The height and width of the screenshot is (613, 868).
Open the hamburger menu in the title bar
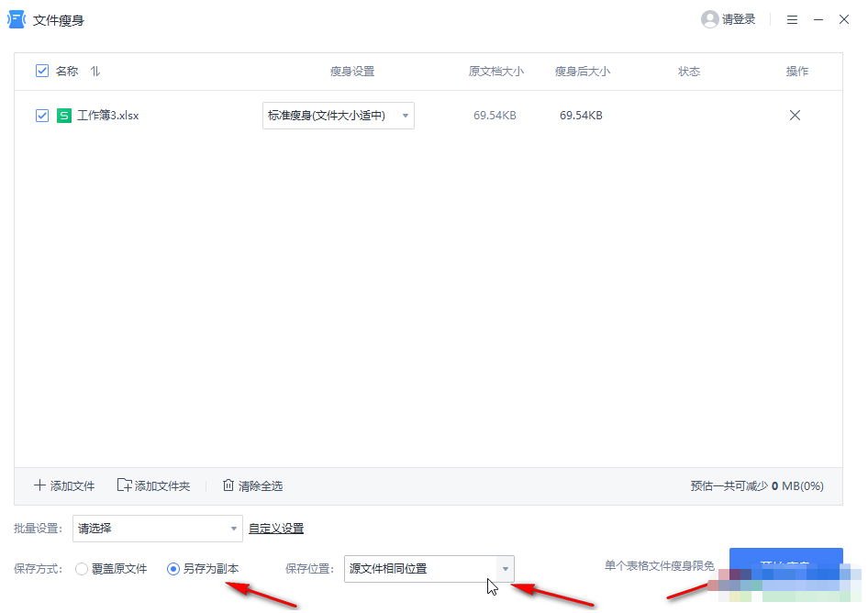(x=792, y=18)
